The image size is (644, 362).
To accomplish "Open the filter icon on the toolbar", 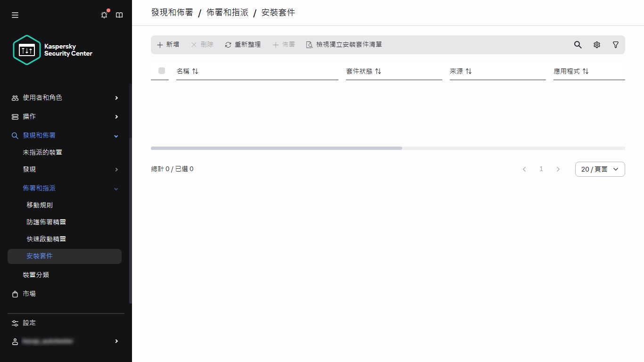I will (616, 45).
